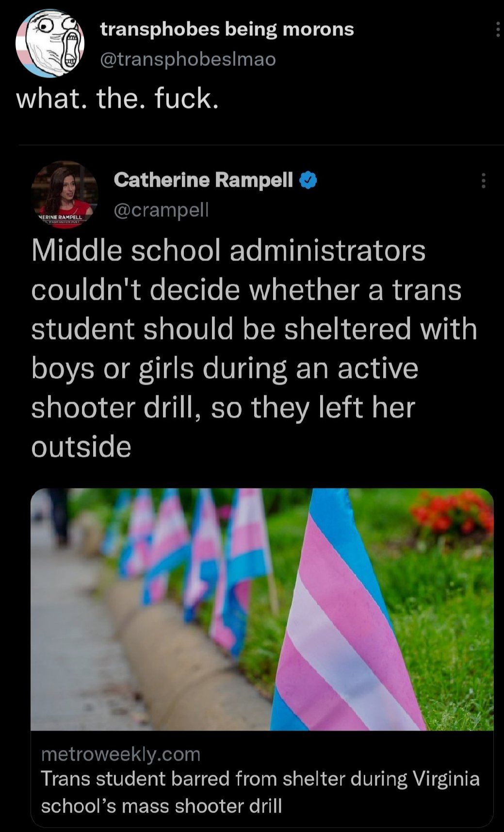504x832 pixels.
Task: Open Catherine Rampell's name link
Action: [x=203, y=180]
